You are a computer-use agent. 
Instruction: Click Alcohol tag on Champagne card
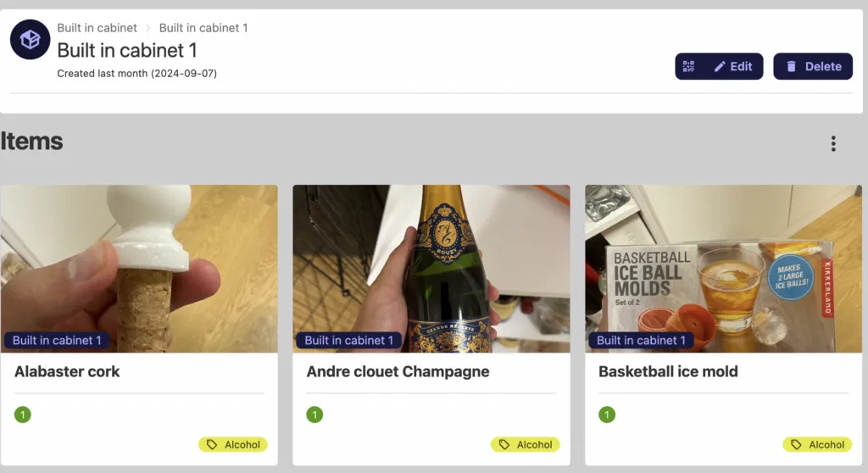pyautogui.click(x=526, y=444)
